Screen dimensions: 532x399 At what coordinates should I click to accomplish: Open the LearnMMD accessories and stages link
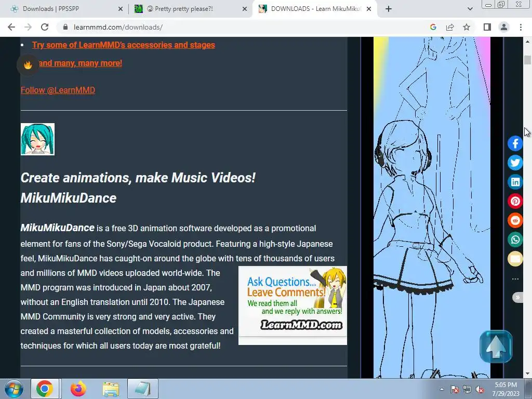(x=124, y=45)
